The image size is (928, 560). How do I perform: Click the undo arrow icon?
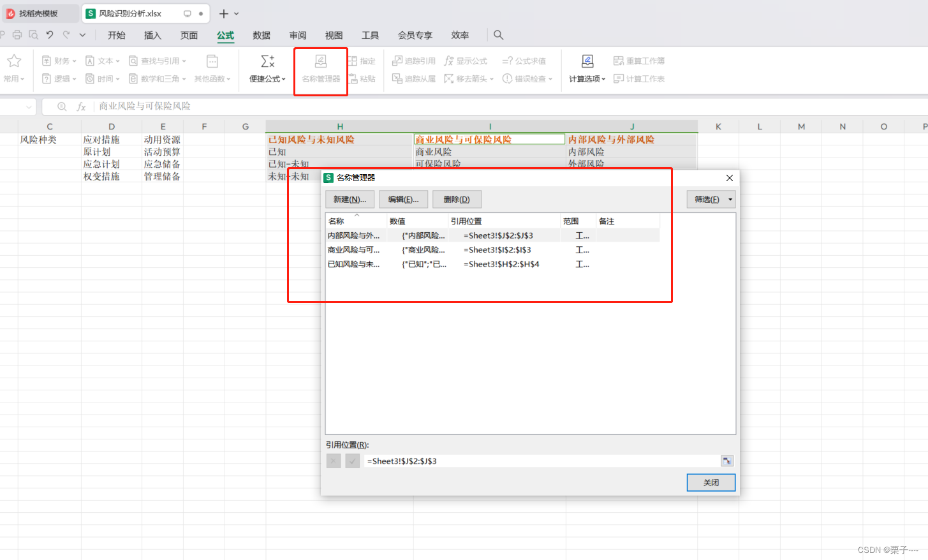(50, 34)
